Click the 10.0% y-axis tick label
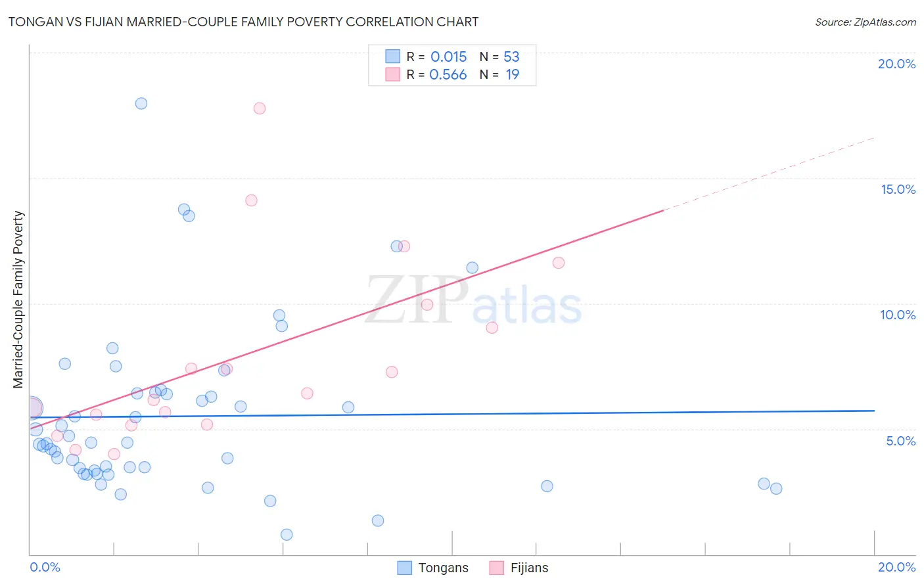 coord(898,315)
